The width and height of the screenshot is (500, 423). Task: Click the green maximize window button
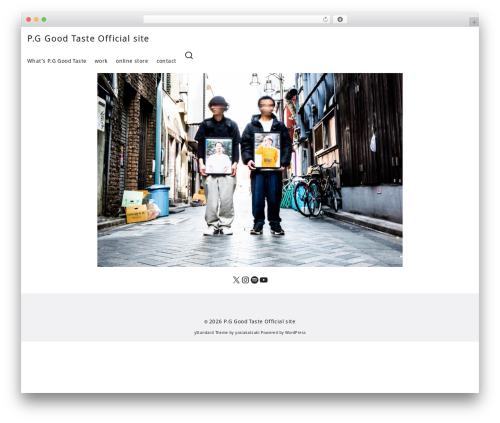coord(44,20)
